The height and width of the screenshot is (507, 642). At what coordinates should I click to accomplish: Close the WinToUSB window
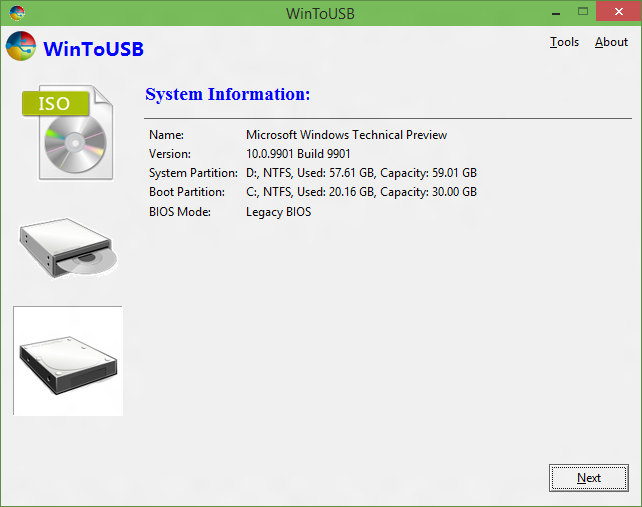pyautogui.click(x=619, y=12)
